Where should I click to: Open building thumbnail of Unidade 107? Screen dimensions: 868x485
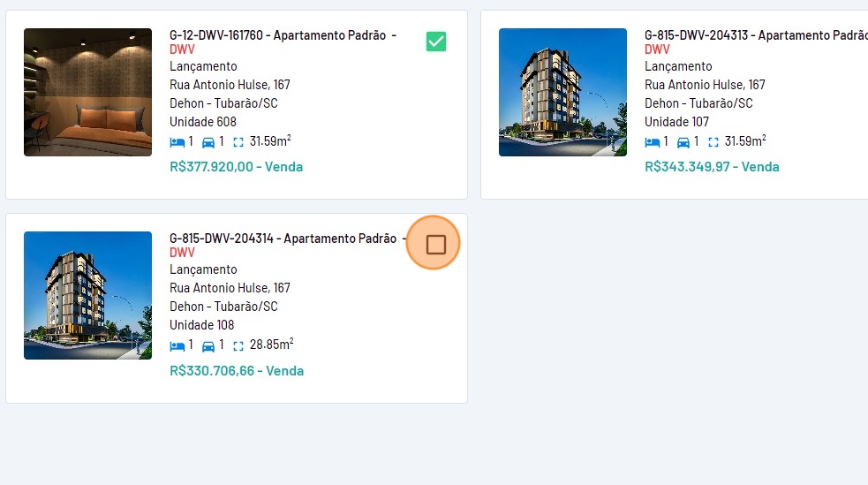click(562, 92)
